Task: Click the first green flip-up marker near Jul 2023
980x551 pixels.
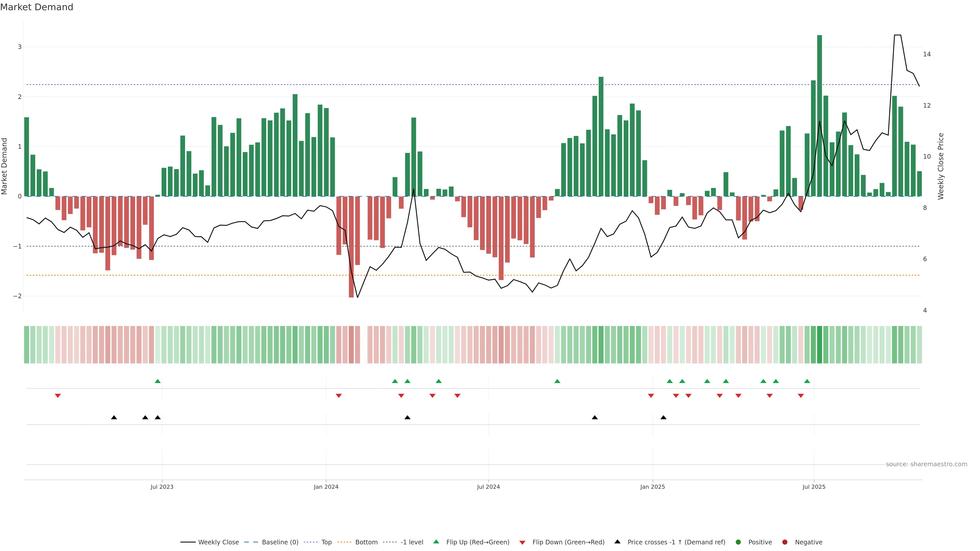Action: [158, 381]
